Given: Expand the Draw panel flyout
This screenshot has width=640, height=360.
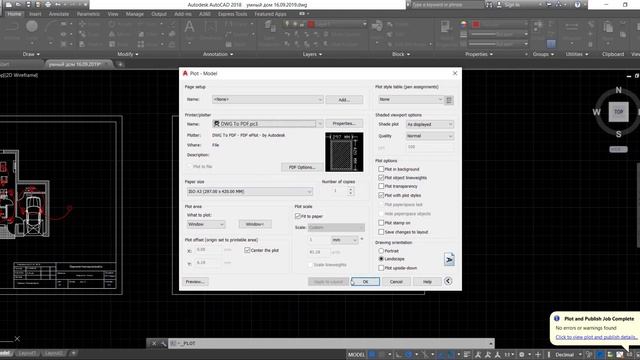Looking at the screenshot, I should (x=31, y=54).
